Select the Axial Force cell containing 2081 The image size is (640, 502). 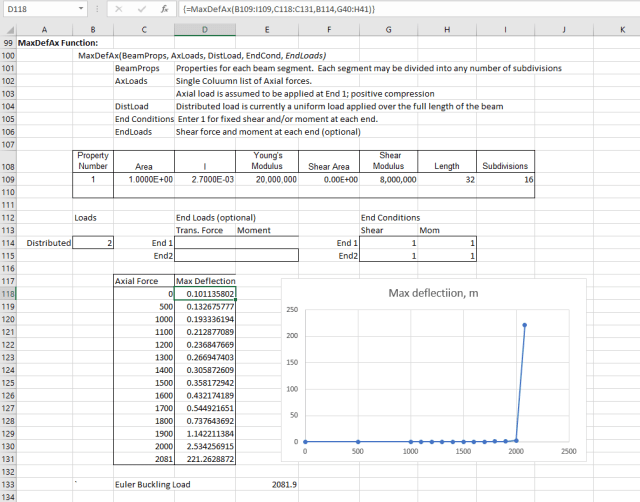(x=143, y=459)
